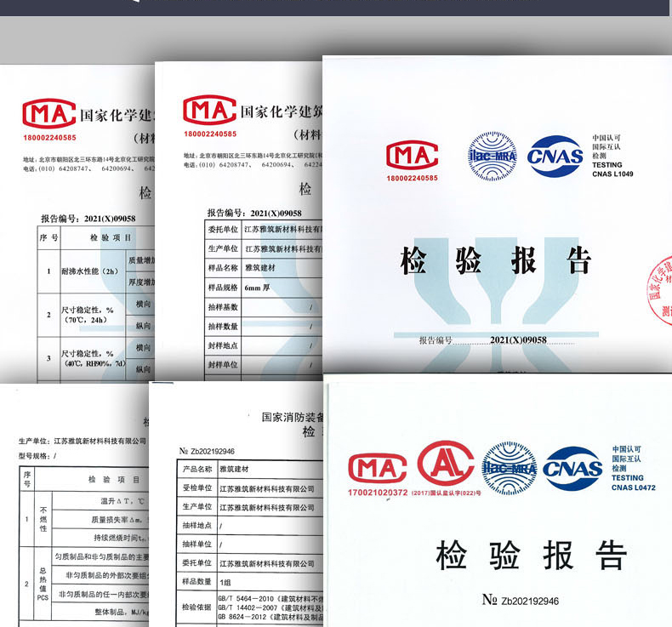Image resolution: width=672 pixels, height=627 pixels.
Task: Click report number 2021(X)09058 on the top-right cover
Action: (518, 339)
